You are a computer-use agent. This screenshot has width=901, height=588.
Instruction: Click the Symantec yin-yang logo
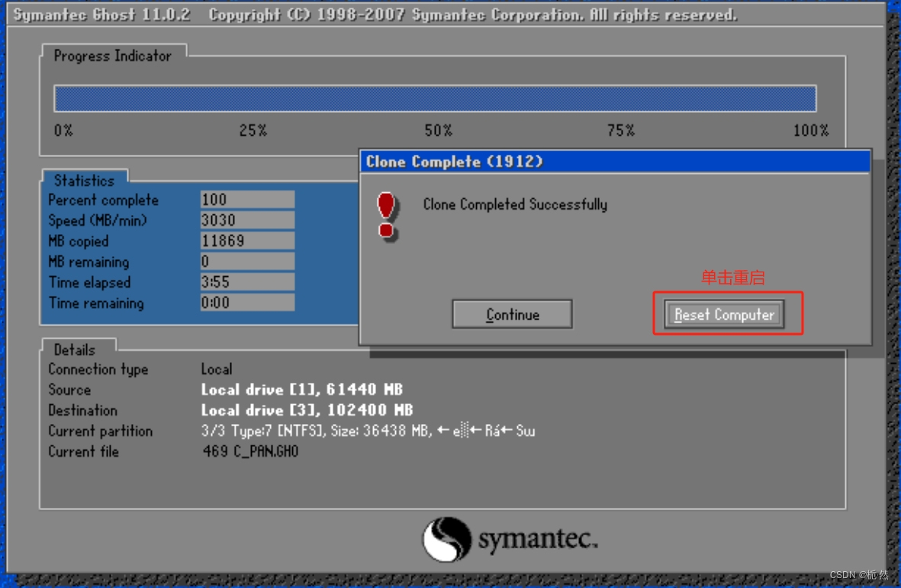pyautogui.click(x=446, y=539)
